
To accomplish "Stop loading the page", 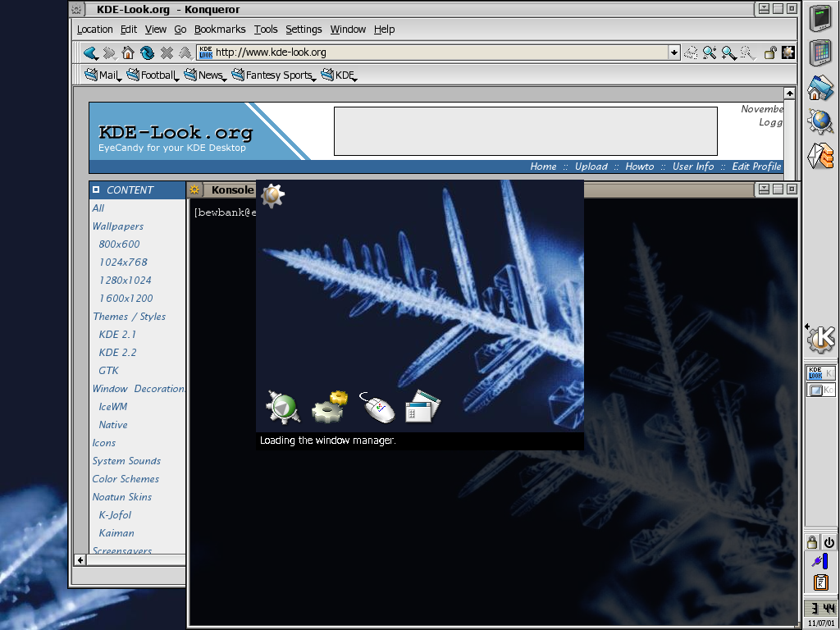I will click(167, 52).
